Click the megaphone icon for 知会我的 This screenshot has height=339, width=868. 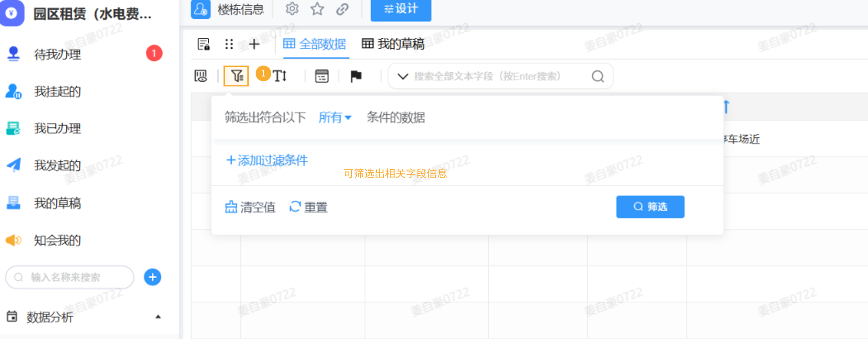13,240
